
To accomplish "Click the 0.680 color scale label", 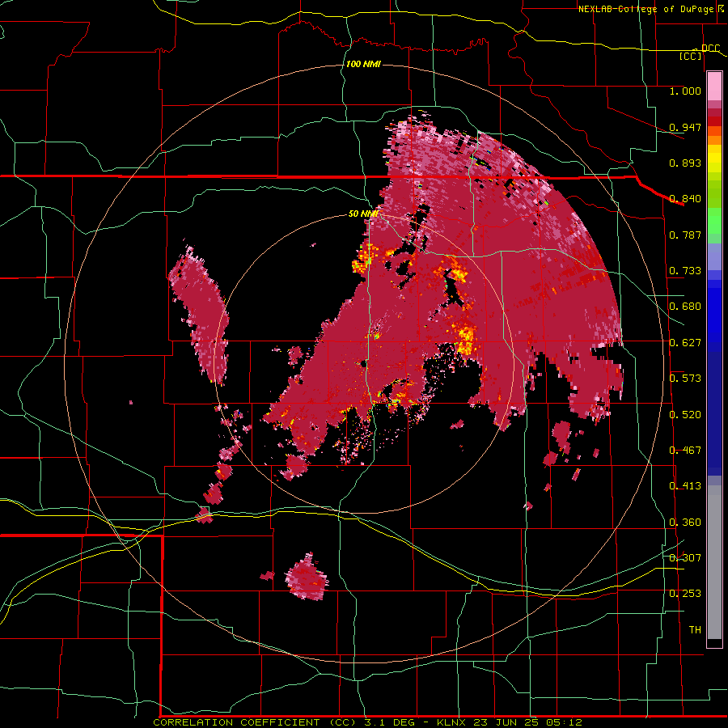I will coord(685,307).
